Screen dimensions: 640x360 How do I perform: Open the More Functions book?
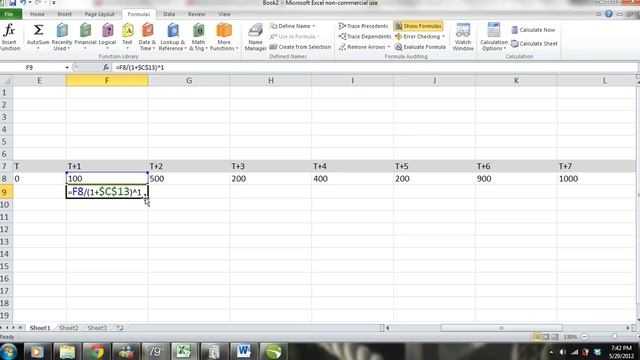pyautogui.click(x=224, y=37)
